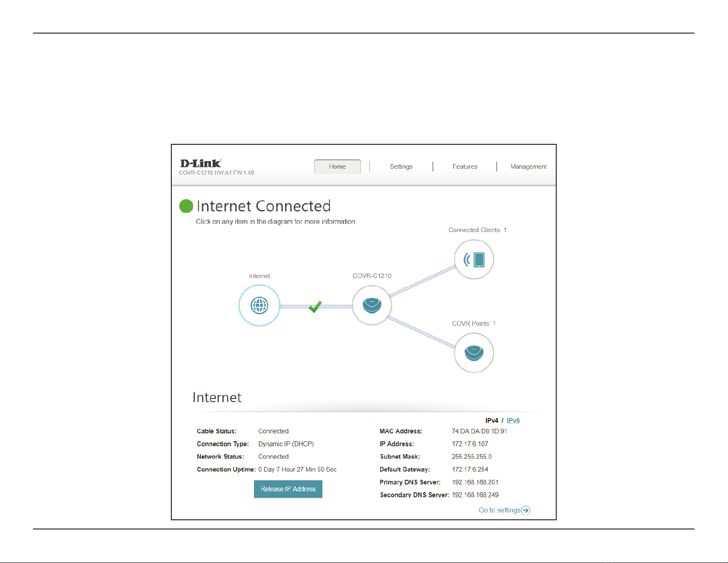This screenshot has width=728, height=563.
Task: Click the Go to settings link
Action: tap(499, 510)
